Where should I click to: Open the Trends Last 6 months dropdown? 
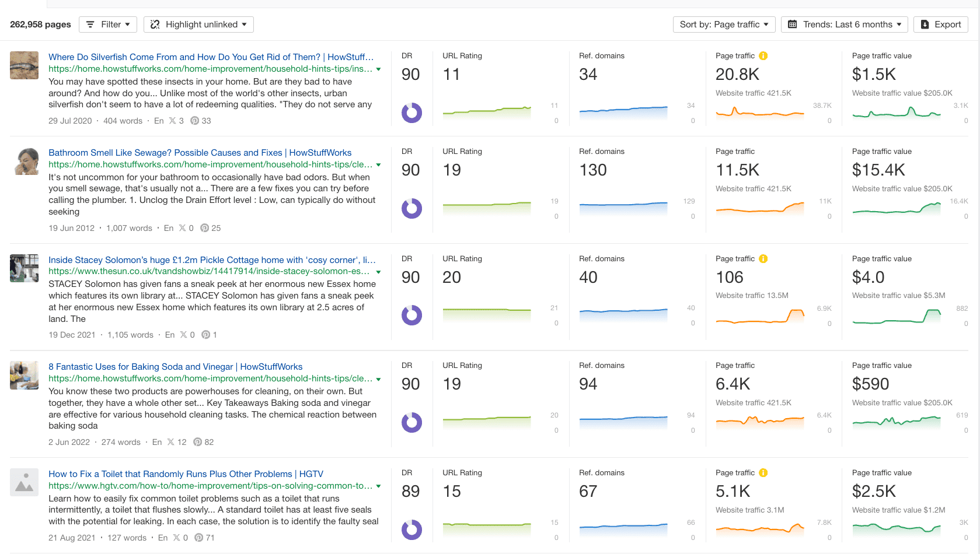844,24
